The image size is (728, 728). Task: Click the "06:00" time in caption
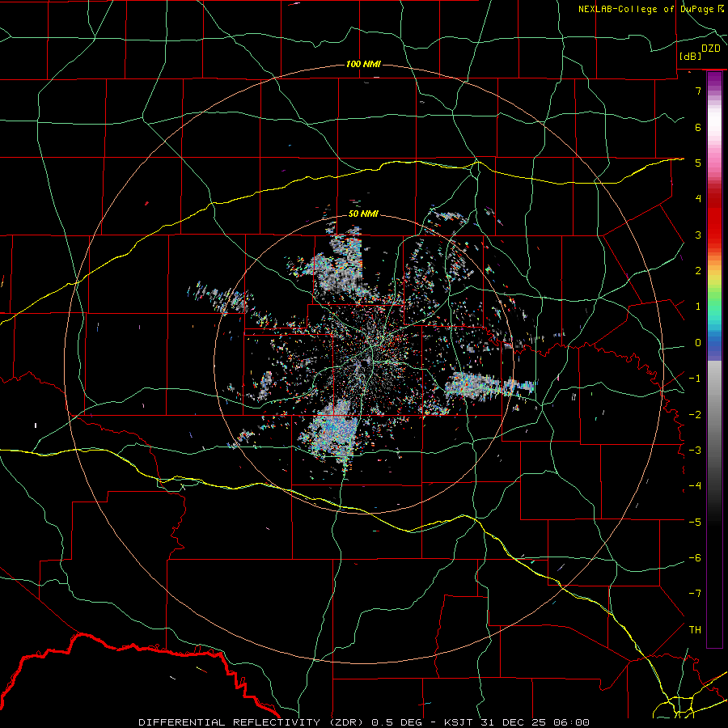(x=572, y=722)
